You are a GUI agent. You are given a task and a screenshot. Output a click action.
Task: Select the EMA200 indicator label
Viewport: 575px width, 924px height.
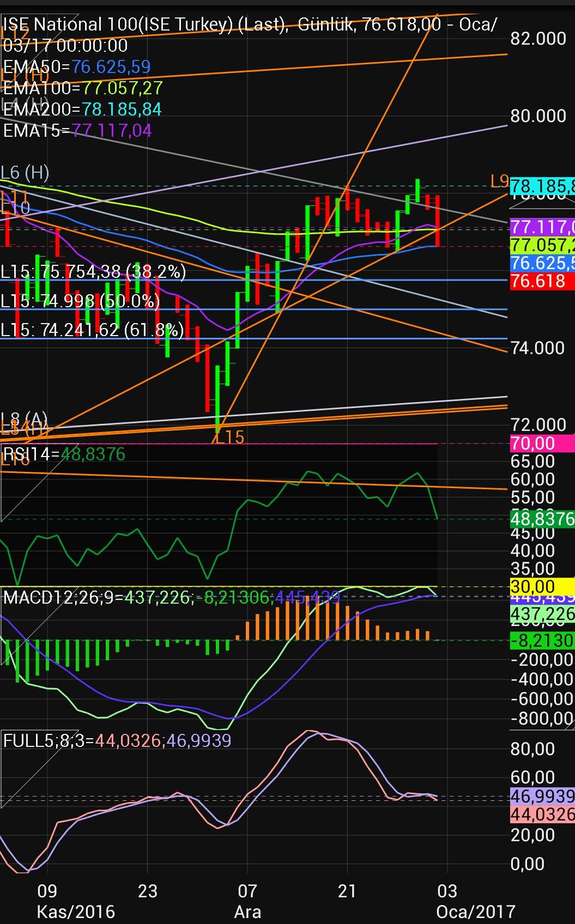pos(82,109)
